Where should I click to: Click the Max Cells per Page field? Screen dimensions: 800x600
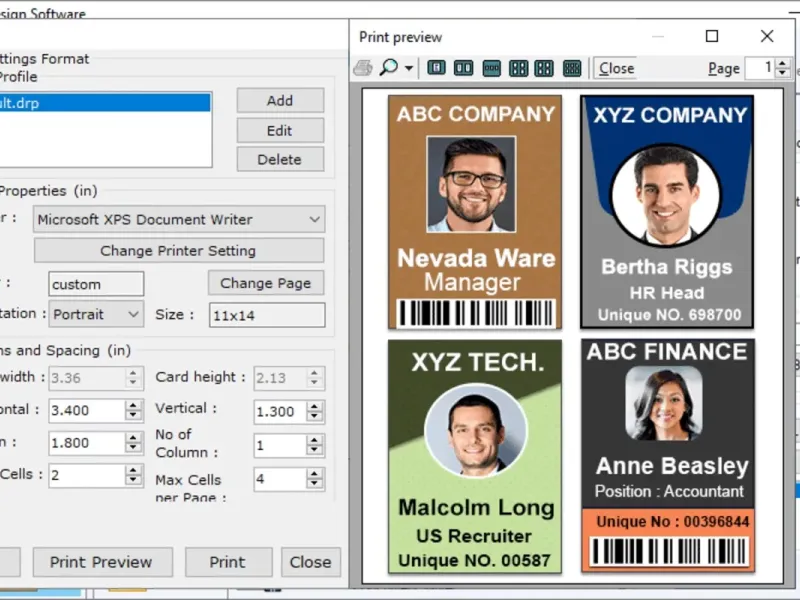click(x=280, y=479)
